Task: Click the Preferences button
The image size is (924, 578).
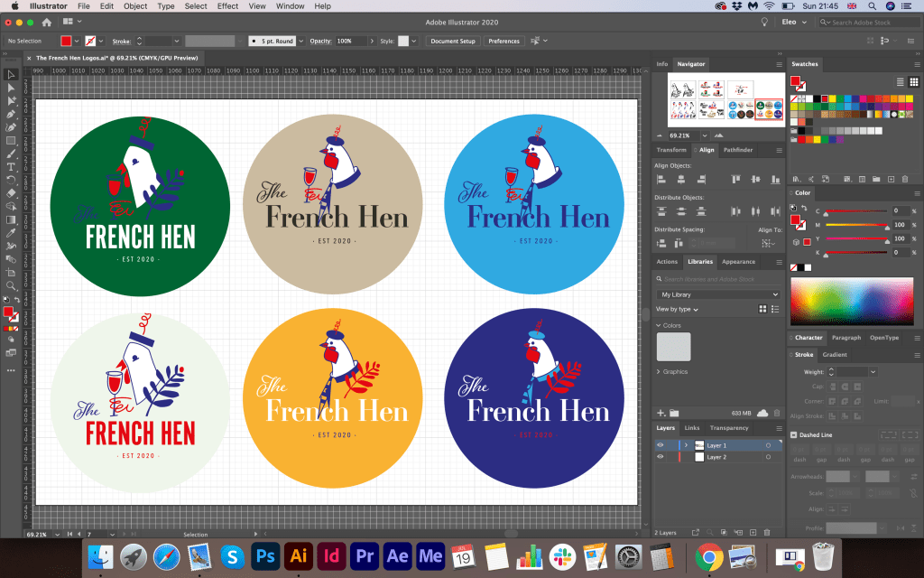Action: (x=504, y=42)
